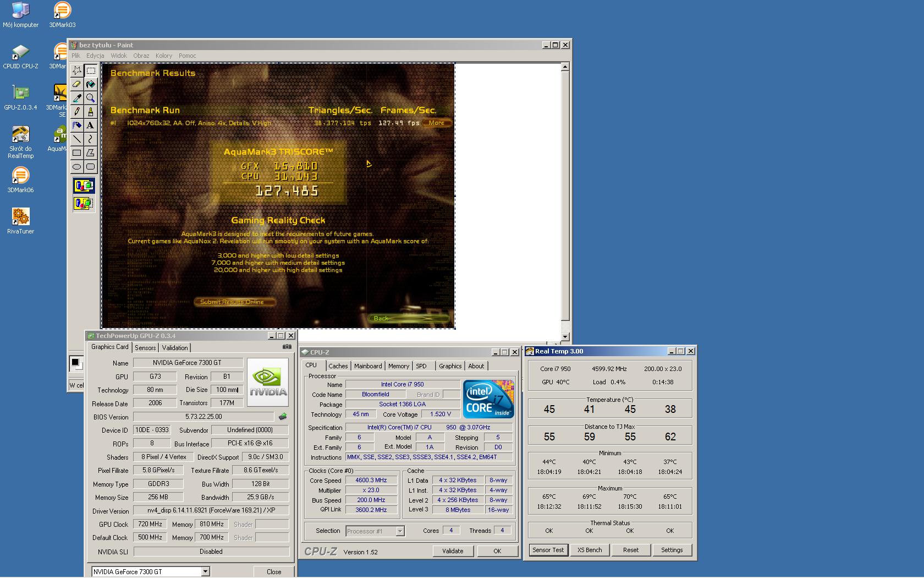This screenshot has width=924, height=578.
Task: Click the Paint vertical scrollbar down arrow
Action: (x=565, y=336)
